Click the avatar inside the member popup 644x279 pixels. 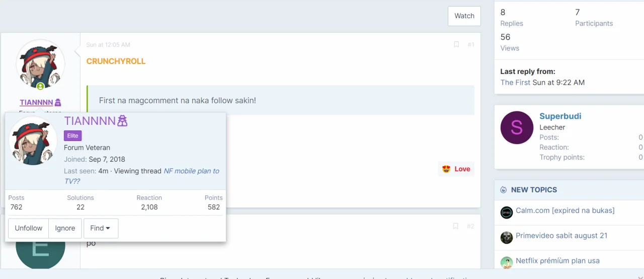click(x=34, y=141)
